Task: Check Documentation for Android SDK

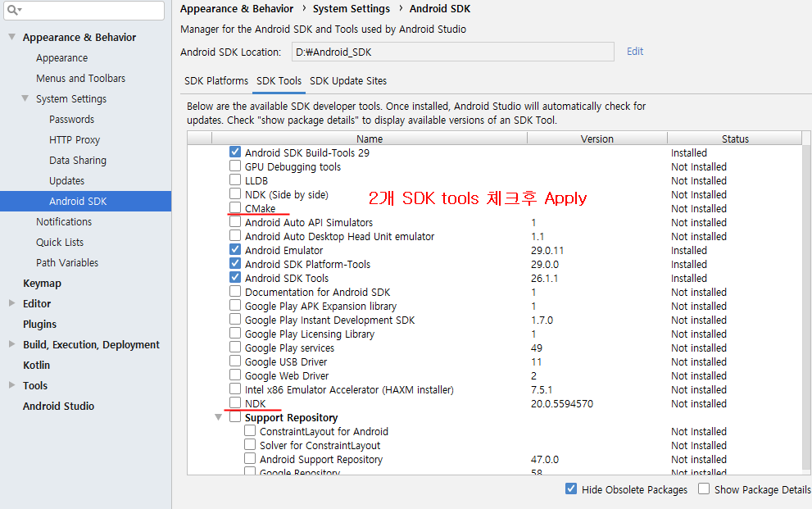Action: click(x=235, y=291)
